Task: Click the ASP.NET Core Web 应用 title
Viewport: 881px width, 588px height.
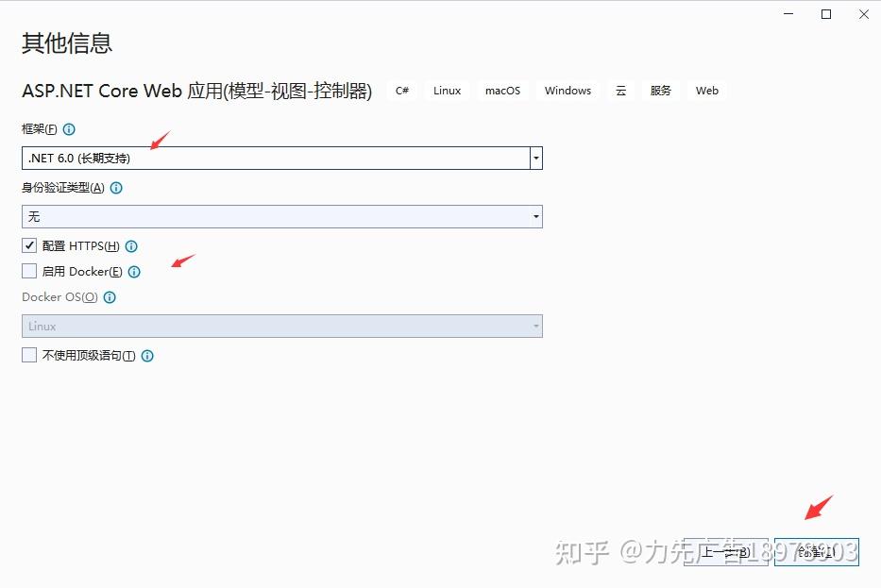Action: coord(196,91)
